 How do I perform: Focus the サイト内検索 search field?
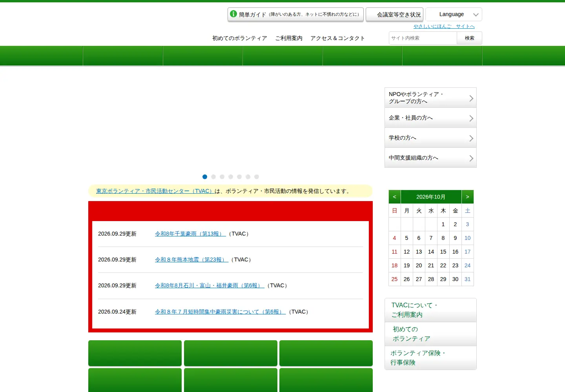(423, 38)
